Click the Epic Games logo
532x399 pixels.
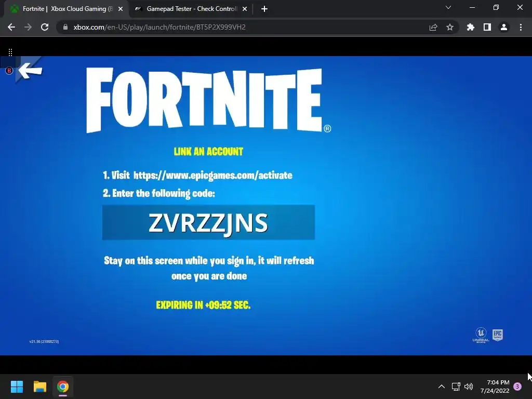[497, 335]
